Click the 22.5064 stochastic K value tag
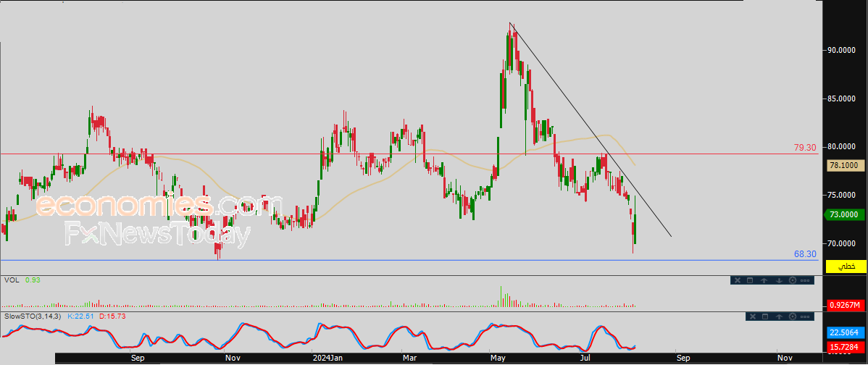The image size is (868, 365). click(x=844, y=332)
